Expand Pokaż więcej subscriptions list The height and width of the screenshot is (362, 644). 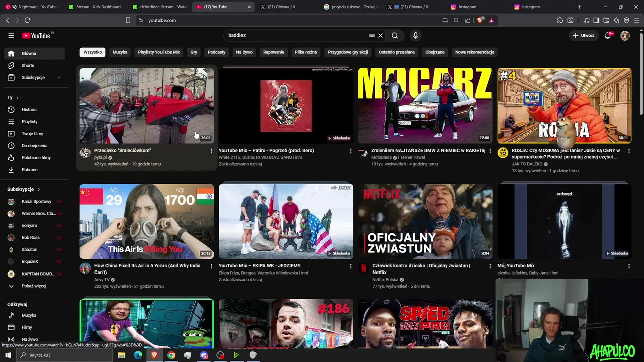tap(34, 286)
